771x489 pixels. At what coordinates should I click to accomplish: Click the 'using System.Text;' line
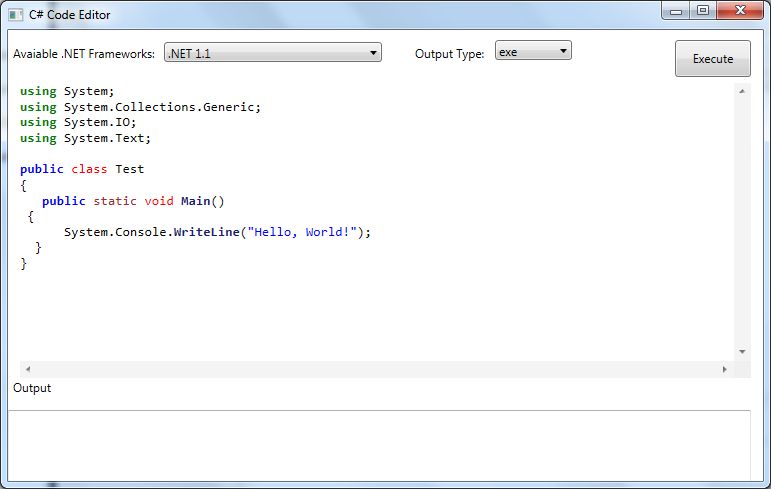[85, 138]
